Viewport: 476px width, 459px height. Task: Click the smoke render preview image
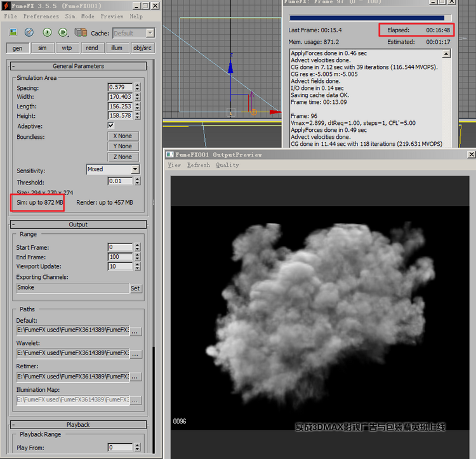click(x=320, y=318)
